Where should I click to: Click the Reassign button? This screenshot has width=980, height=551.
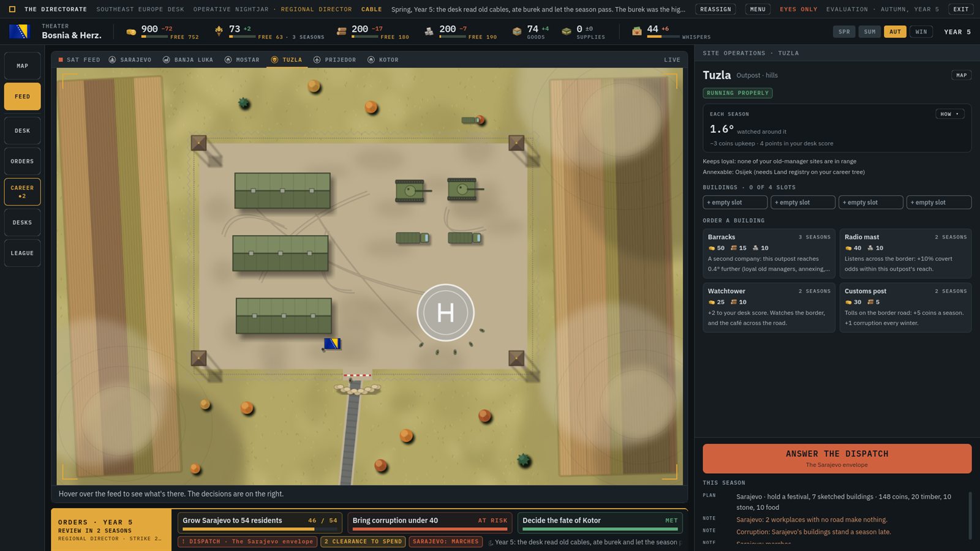pos(715,9)
